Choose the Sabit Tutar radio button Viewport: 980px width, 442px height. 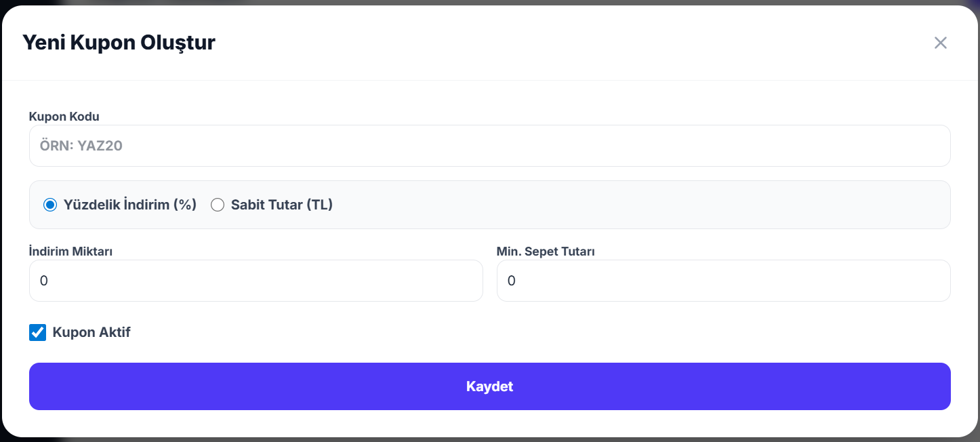point(218,205)
